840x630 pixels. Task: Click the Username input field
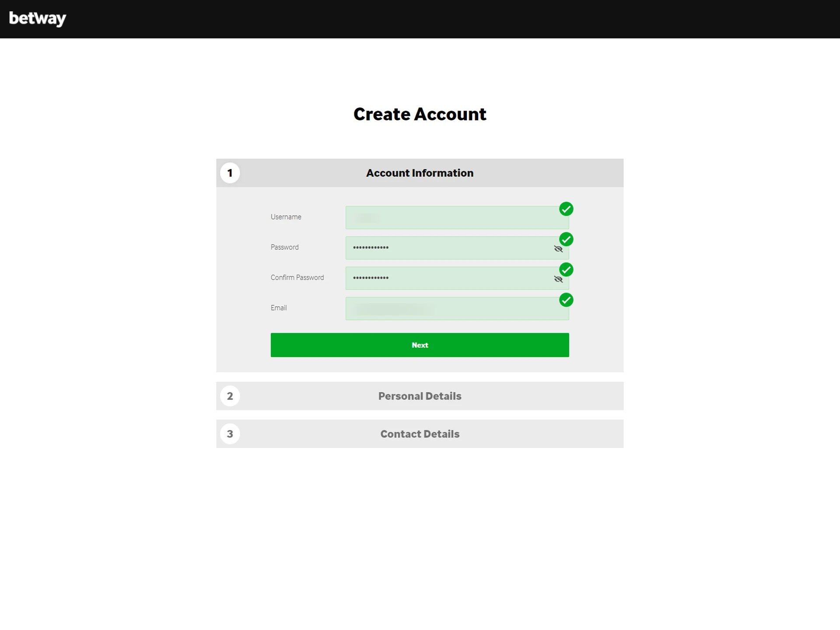click(457, 217)
